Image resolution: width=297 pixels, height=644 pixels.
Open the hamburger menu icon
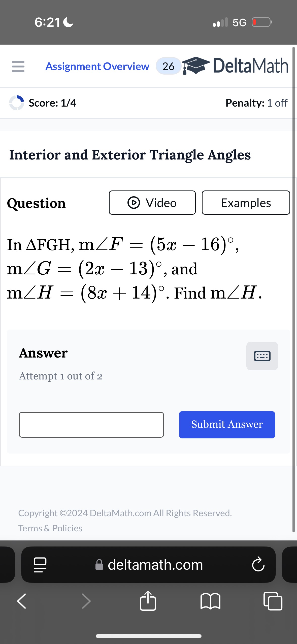18,66
